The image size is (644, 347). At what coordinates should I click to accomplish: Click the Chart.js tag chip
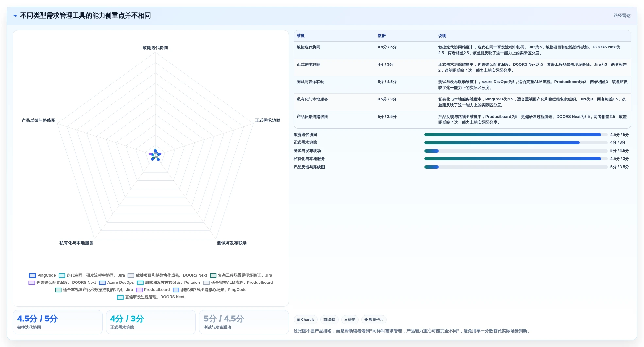pos(306,320)
